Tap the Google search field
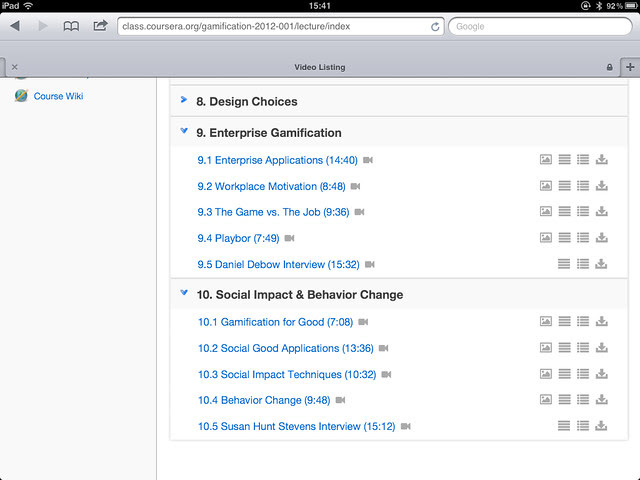Image resolution: width=640 pixels, height=480 pixels. (x=540, y=27)
